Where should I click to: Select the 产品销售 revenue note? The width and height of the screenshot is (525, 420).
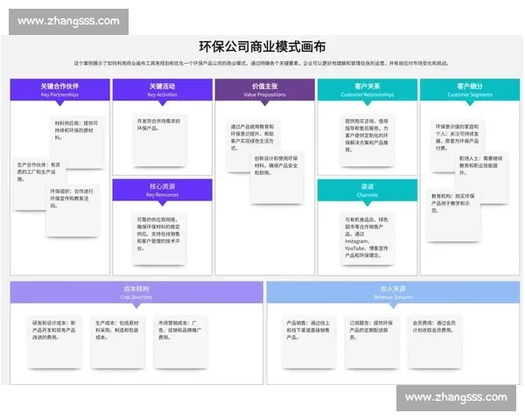309,342
